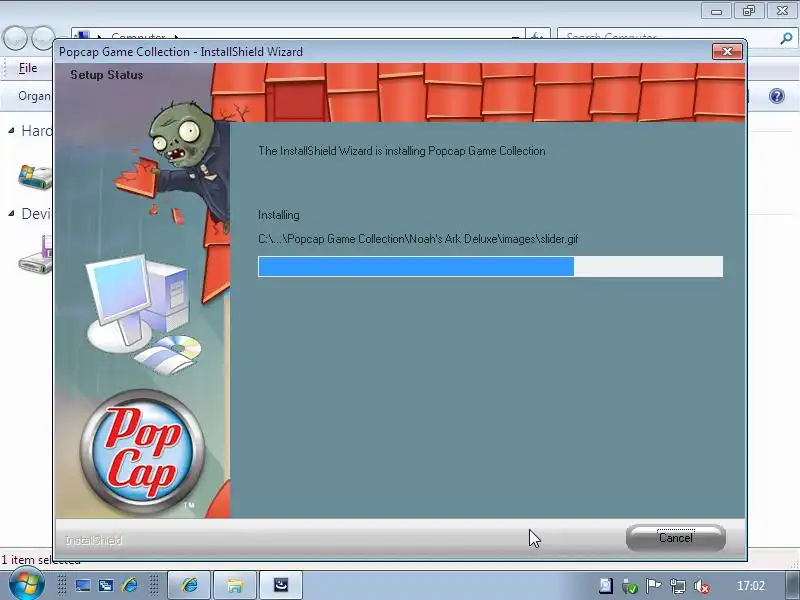The width and height of the screenshot is (800, 600).
Task: Click the show desktop strip on taskbar
Action: (793, 585)
